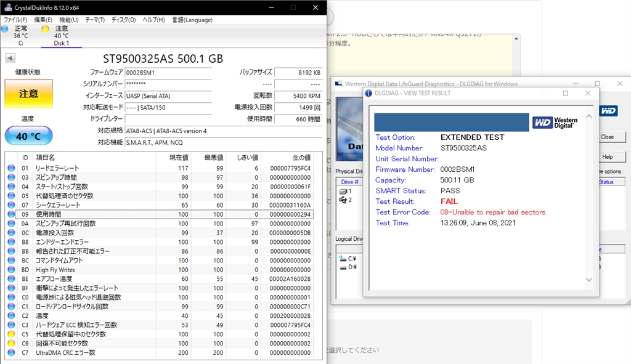631x364 pixels.
Task: Click the status dot for UltraDMA CRC エラー数
Action: coord(11,353)
